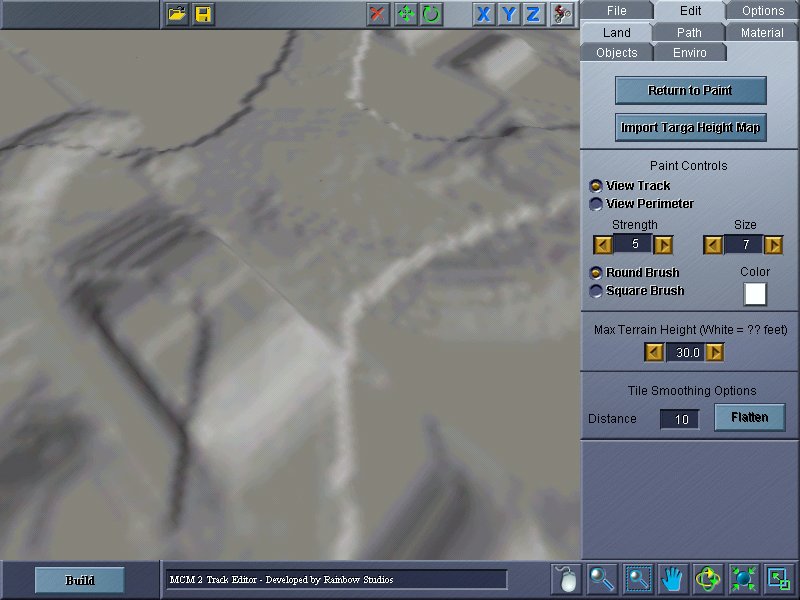
Task: Increase brush Strength with right arrow
Action: pyautogui.click(x=663, y=245)
